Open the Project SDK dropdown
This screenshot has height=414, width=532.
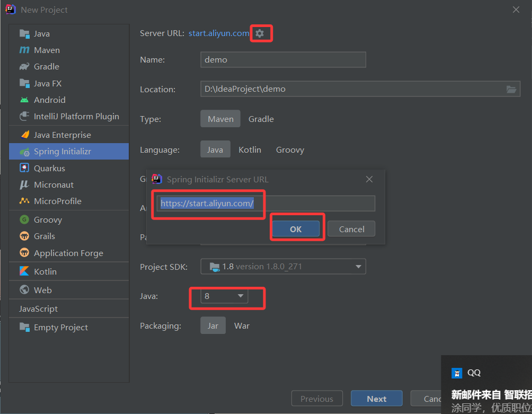tap(283, 267)
